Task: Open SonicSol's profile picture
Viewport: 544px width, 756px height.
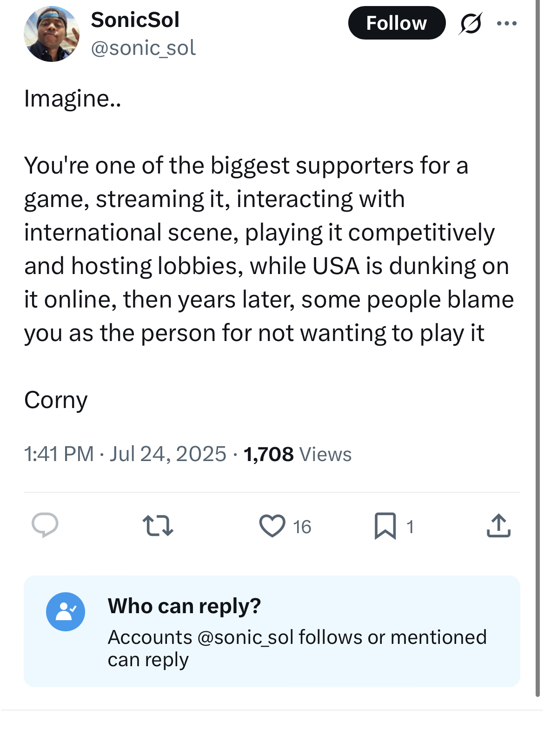Action: [52, 34]
